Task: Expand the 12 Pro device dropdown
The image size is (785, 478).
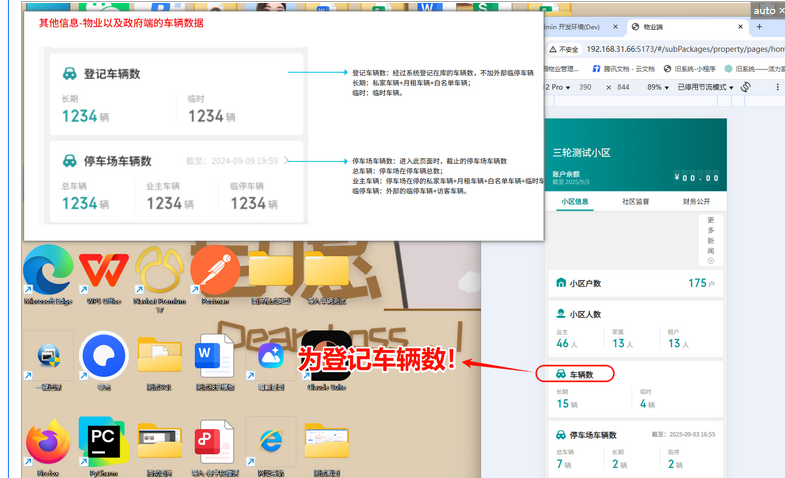Action: [558, 87]
